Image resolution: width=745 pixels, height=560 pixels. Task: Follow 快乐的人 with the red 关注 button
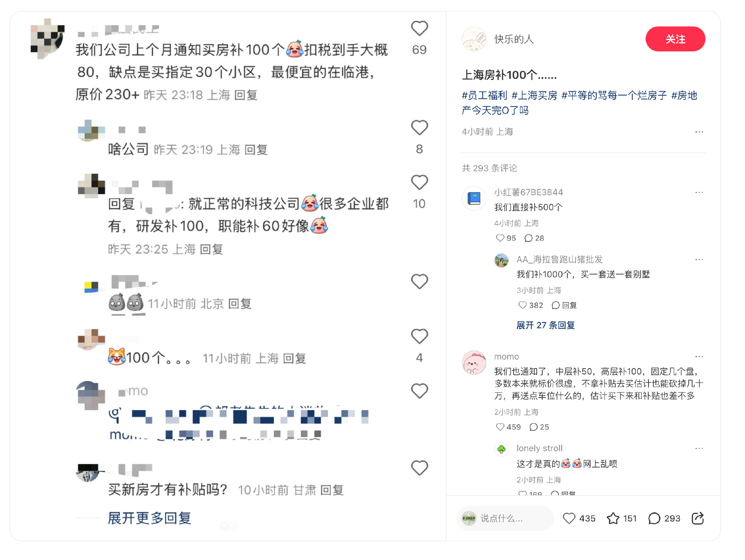pyautogui.click(x=675, y=39)
